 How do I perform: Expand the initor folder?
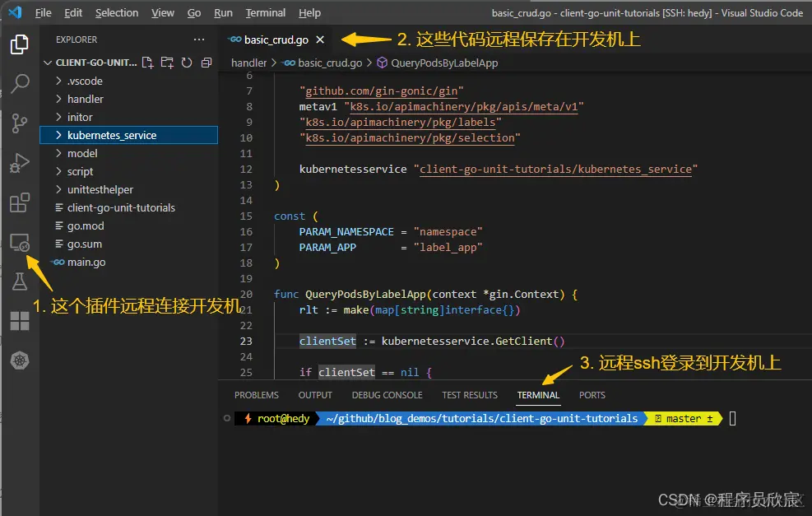pyautogui.click(x=58, y=117)
